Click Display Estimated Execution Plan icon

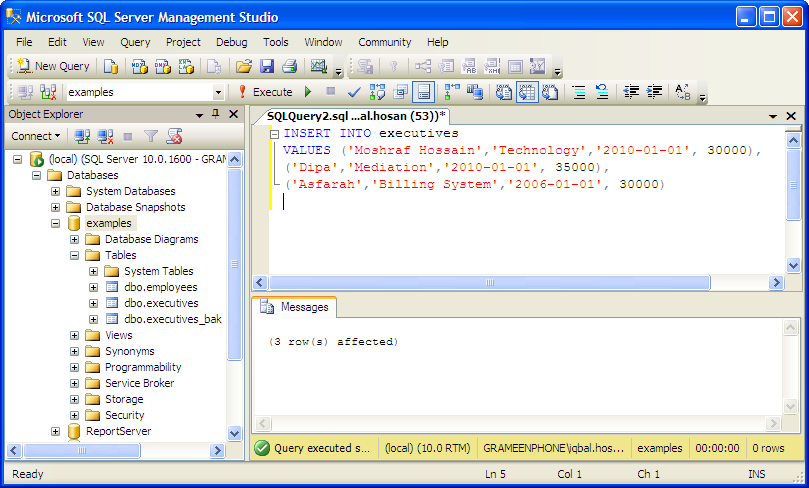pos(377,92)
